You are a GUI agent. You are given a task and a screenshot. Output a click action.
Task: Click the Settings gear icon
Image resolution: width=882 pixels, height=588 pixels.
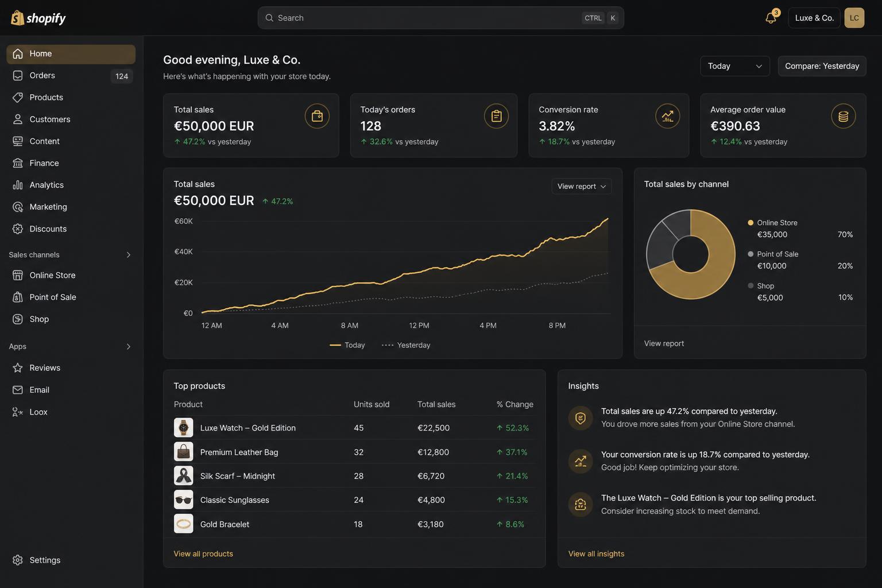point(18,560)
